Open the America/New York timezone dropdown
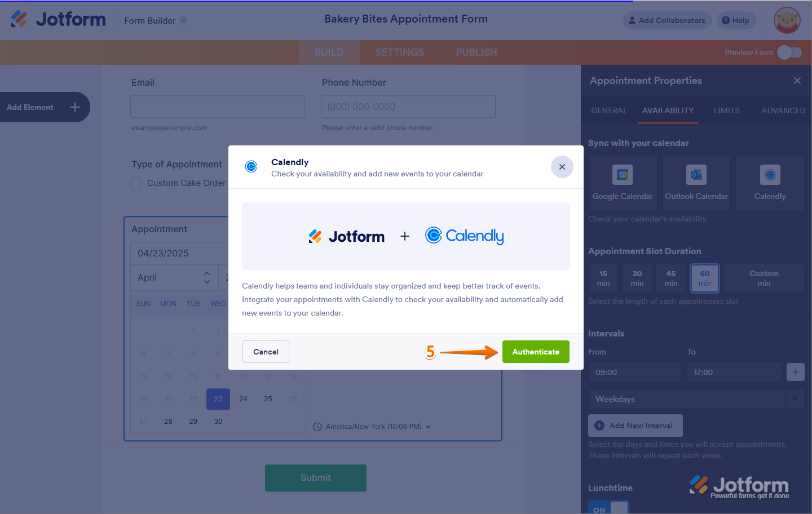Screen dimensions: 812x514 [372, 427]
